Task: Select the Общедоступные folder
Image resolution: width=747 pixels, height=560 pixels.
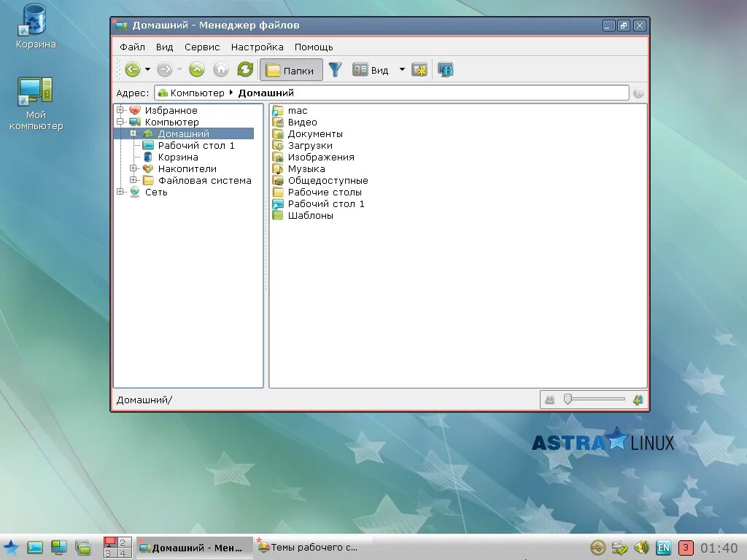Action: point(320,181)
